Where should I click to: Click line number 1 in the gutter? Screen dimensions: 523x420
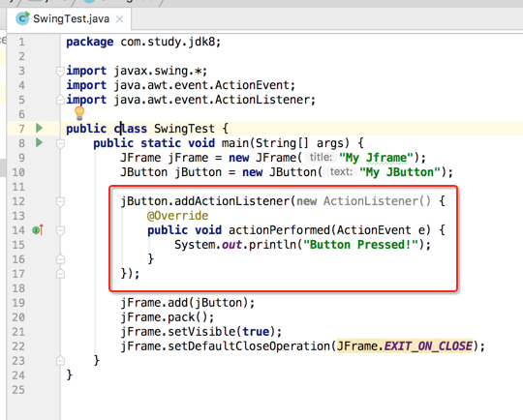click(21, 42)
